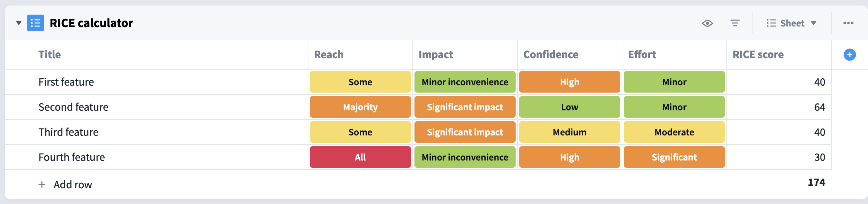The image size is (868, 204).
Task: Click the RICE score 64 cell
Action: click(x=779, y=107)
